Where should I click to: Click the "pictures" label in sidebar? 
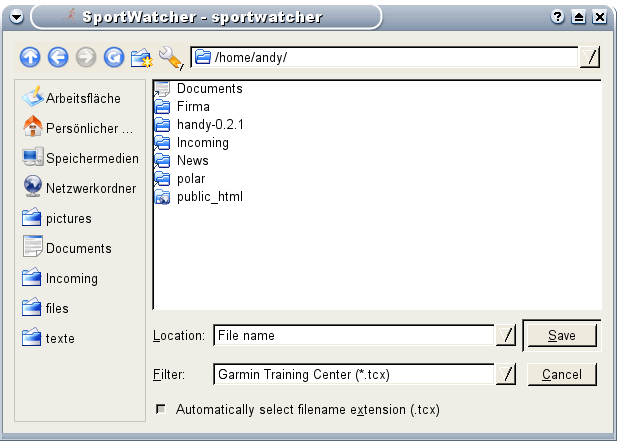pos(69,218)
